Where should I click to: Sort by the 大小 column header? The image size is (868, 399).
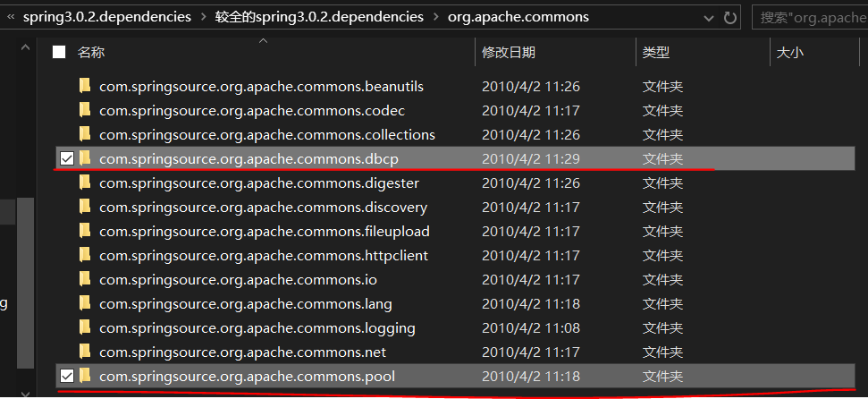click(x=790, y=53)
